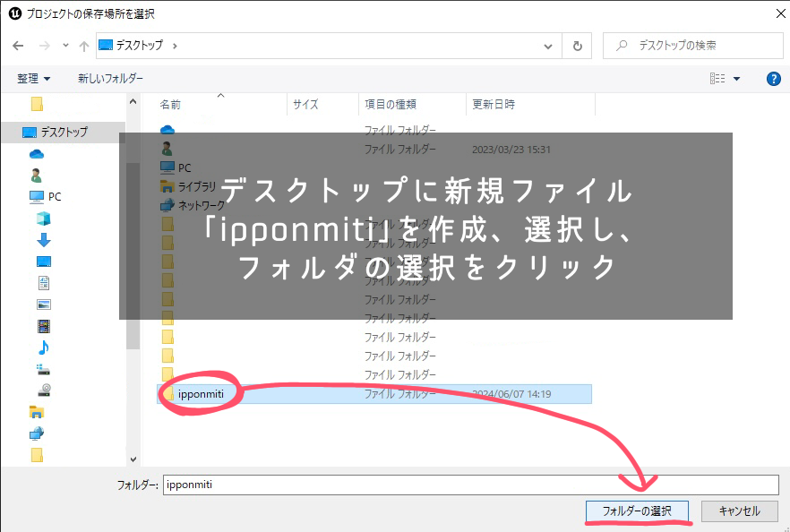790x532 pixels.
Task: Click 新しいフォルダー to create a new folder
Action: click(110, 79)
